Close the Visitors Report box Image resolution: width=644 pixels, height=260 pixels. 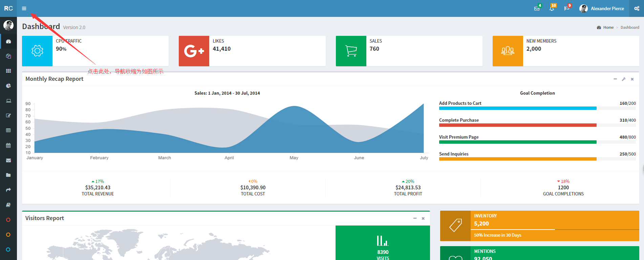[x=423, y=218]
